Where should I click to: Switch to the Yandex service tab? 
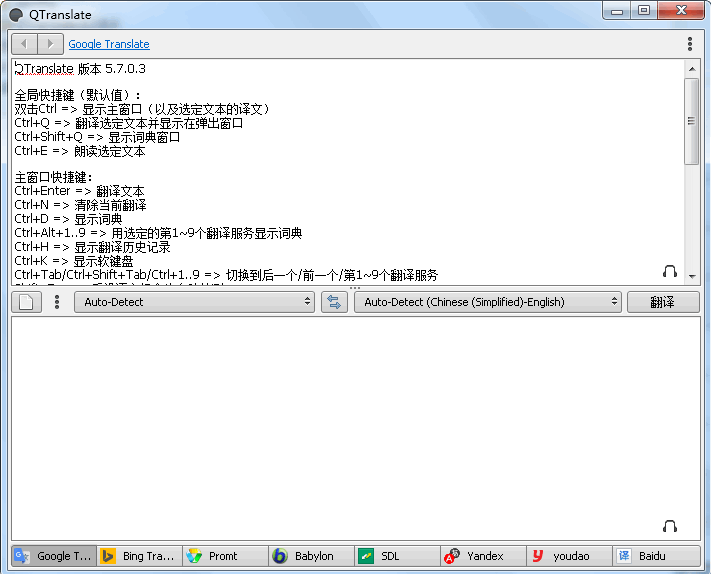coord(483,556)
